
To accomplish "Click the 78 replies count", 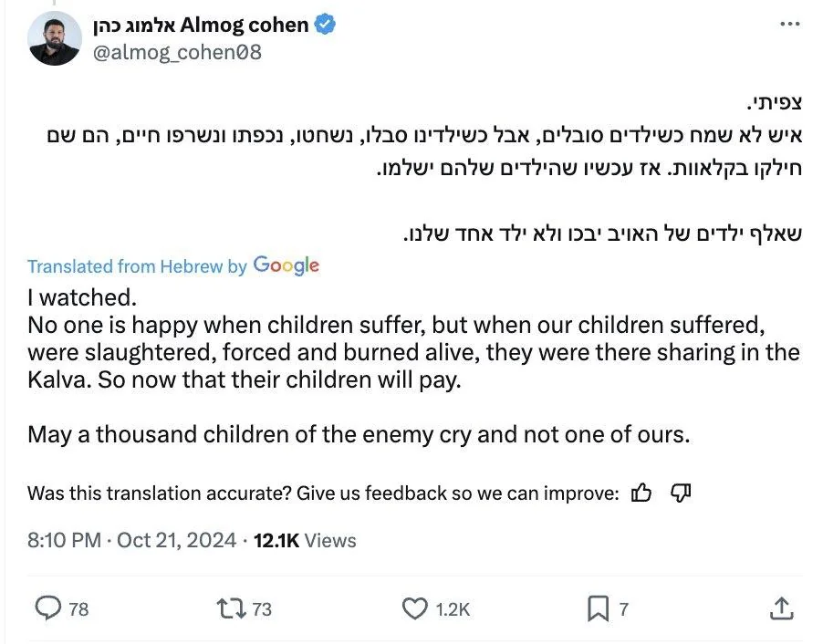I will [78, 608].
